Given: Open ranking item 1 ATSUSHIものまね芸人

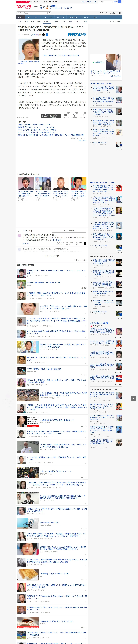Looking at the screenshot, I should [x=104, y=89].
